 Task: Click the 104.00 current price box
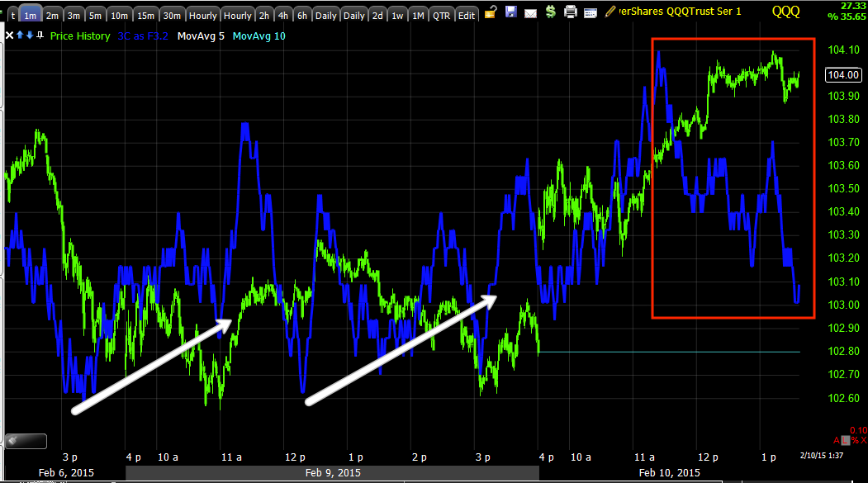[843, 74]
